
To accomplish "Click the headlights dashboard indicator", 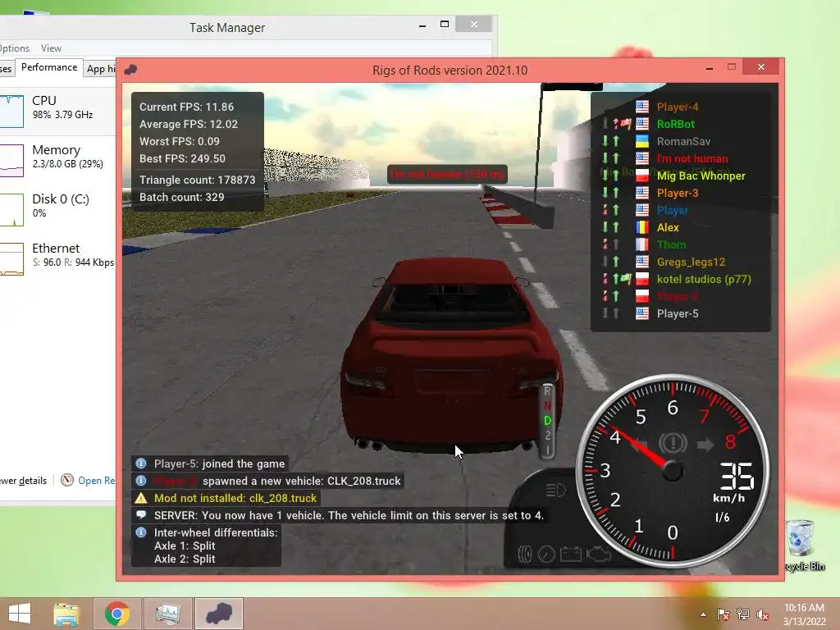I will point(555,490).
